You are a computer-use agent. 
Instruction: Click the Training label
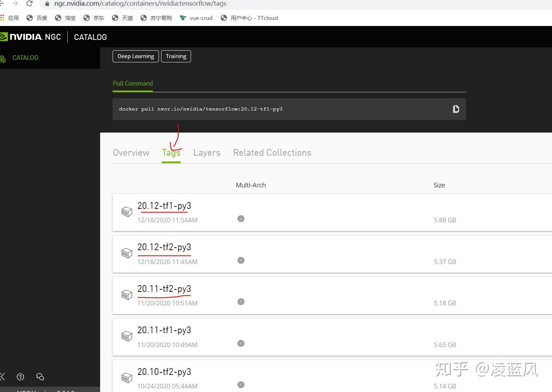[176, 56]
